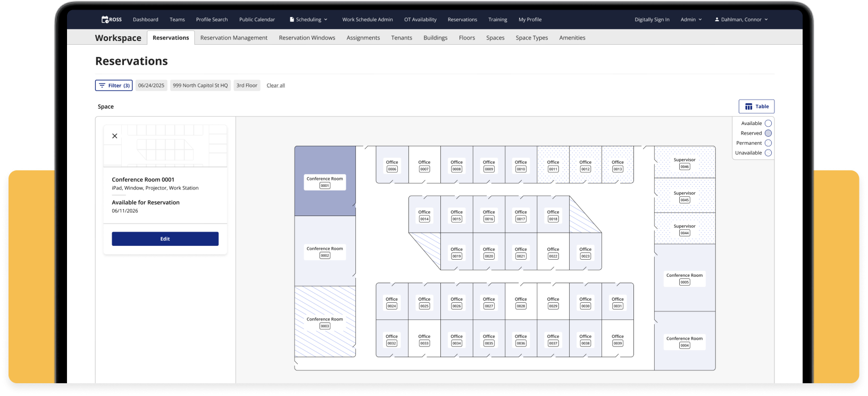Toggle the Reserved legend circle
The image size is (868, 396).
tap(768, 134)
